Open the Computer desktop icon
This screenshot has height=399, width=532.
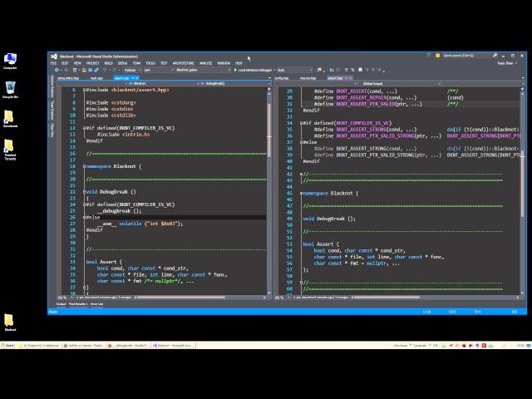click(x=10, y=59)
